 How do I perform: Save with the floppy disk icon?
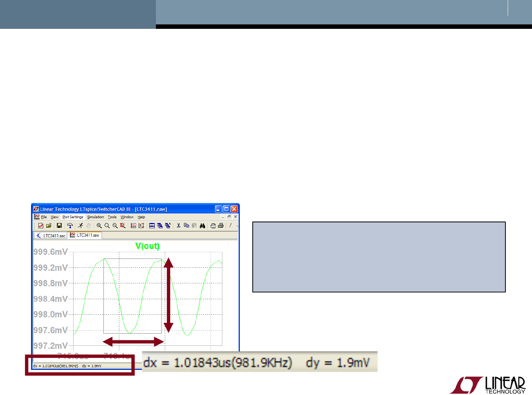click(x=59, y=226)
